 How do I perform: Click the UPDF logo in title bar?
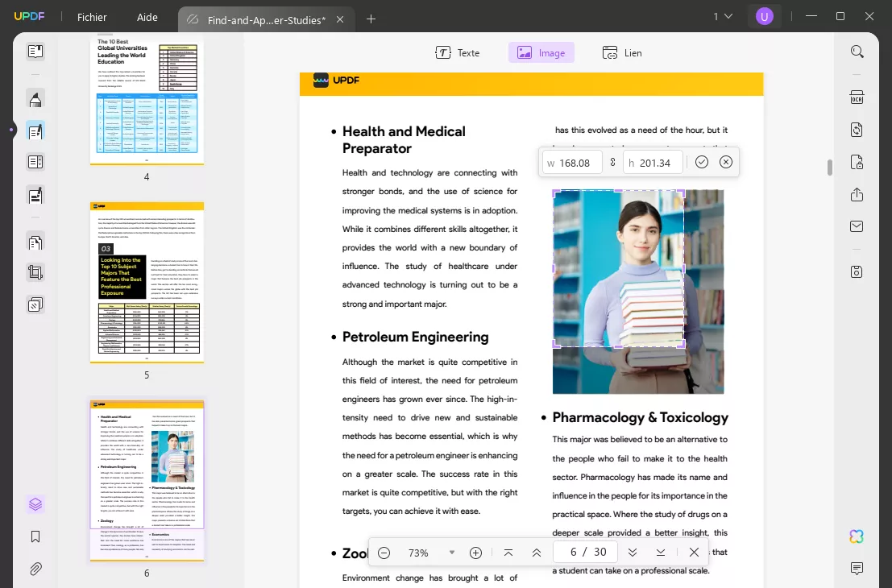tap(30, 16)
